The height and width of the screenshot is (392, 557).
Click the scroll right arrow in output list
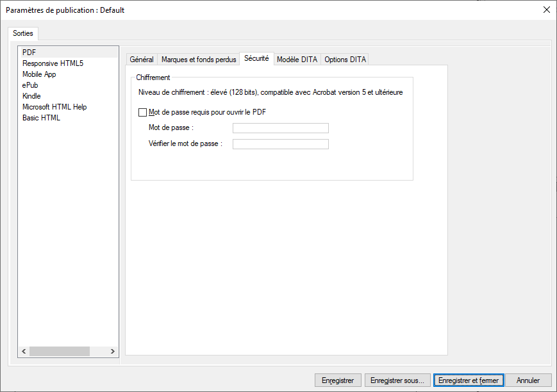[x=113, y=352]
